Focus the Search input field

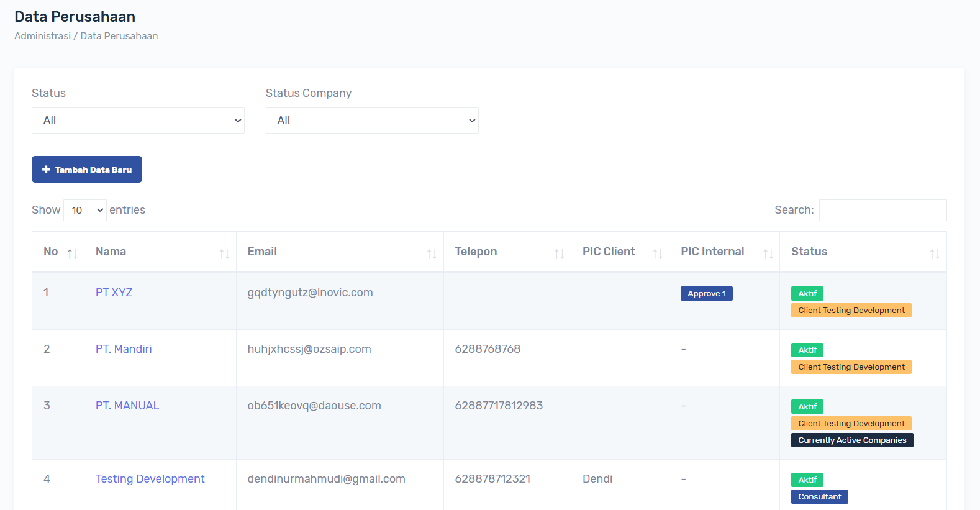tap(882, 211)
